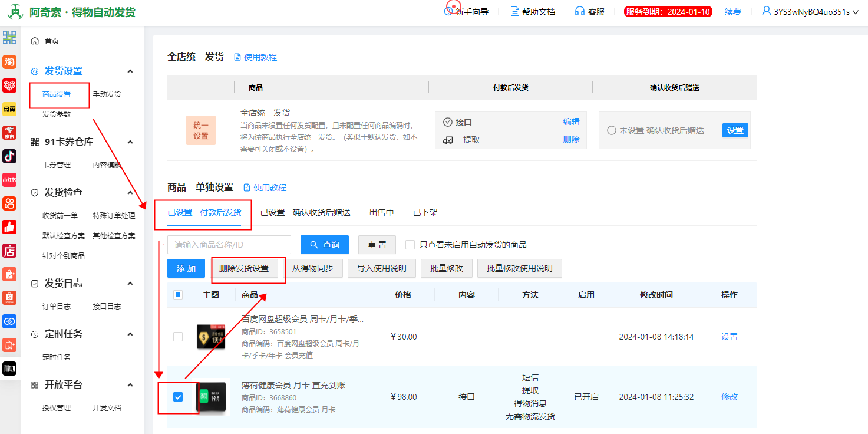Click the 重置 reset button
The height and width of the screenshot is (434, 868).
click(377, 245)
